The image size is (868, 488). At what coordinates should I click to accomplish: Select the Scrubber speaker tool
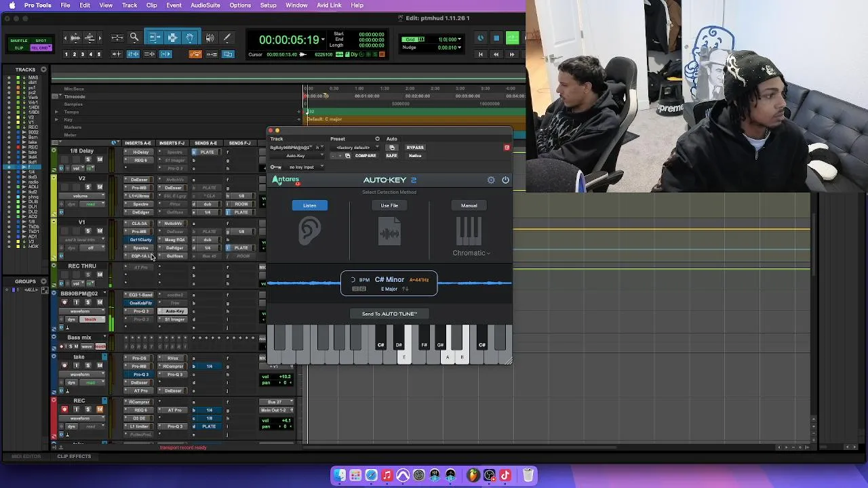click(210, 38)
